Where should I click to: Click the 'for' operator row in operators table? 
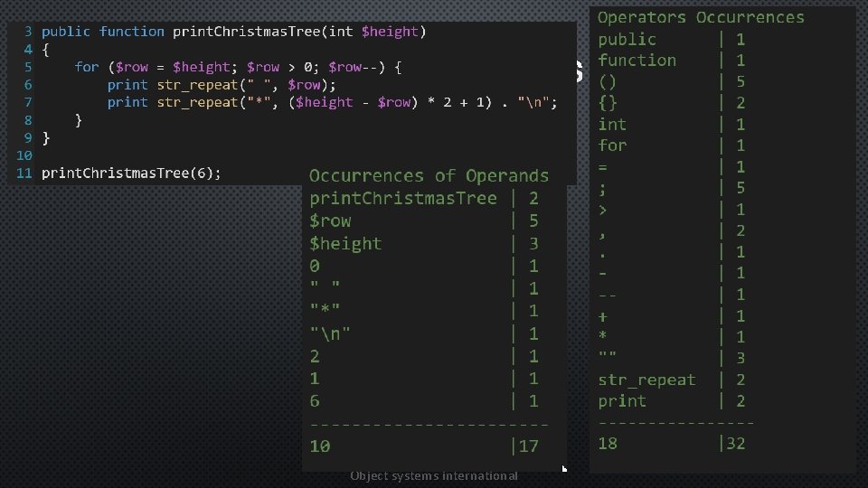pos(672,145)
